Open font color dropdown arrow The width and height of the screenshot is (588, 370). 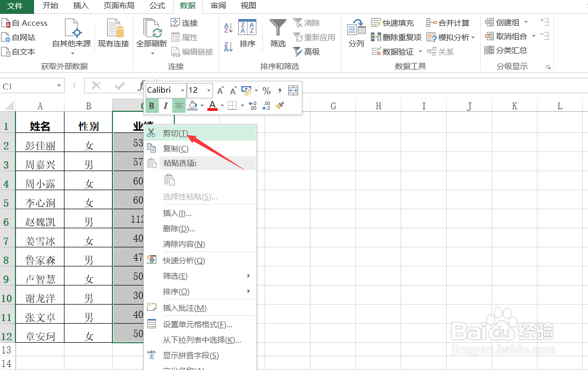222,106
